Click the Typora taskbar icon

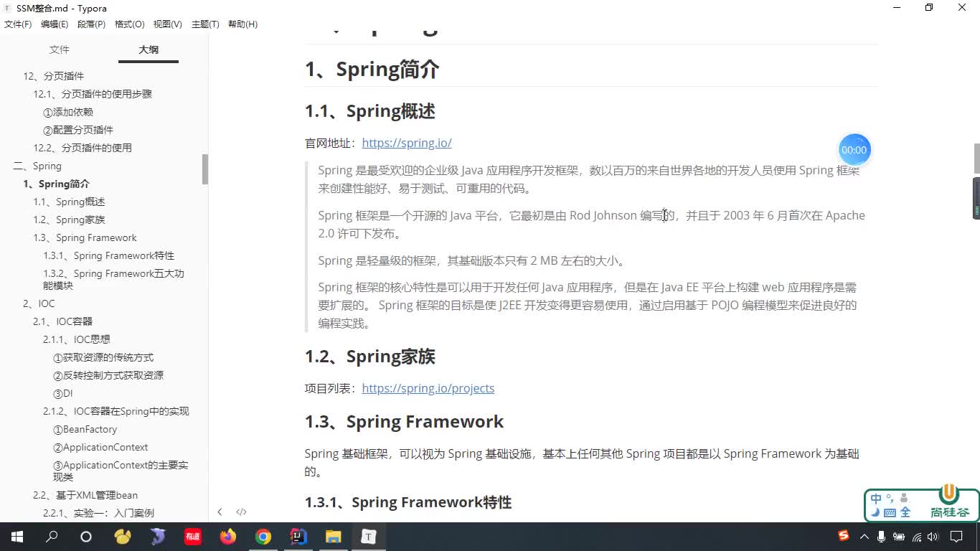[368, 537]
